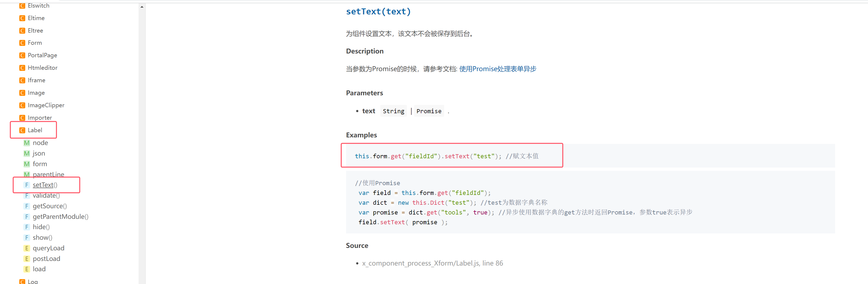Click the F icon beside hide()
The width and height of the screenshot is (868, 284).
point(27,227)
